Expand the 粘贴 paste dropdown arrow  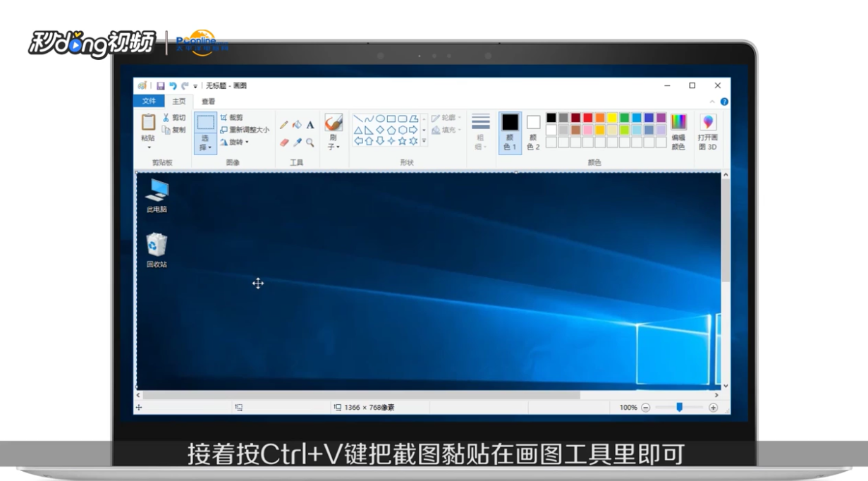(x=148, y=147)
